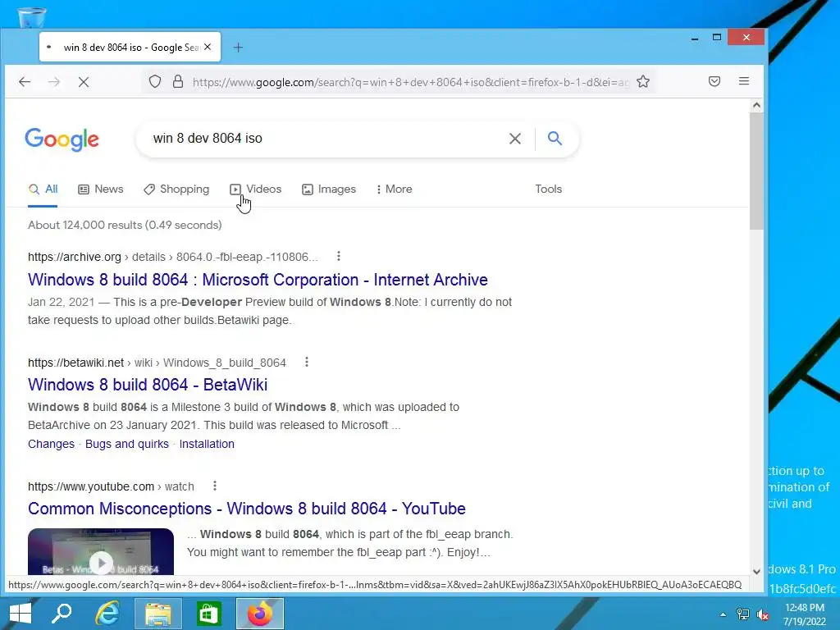The image size is (840, 630).
Task: Follow the Changes sublink
Action: coord(51,444)
